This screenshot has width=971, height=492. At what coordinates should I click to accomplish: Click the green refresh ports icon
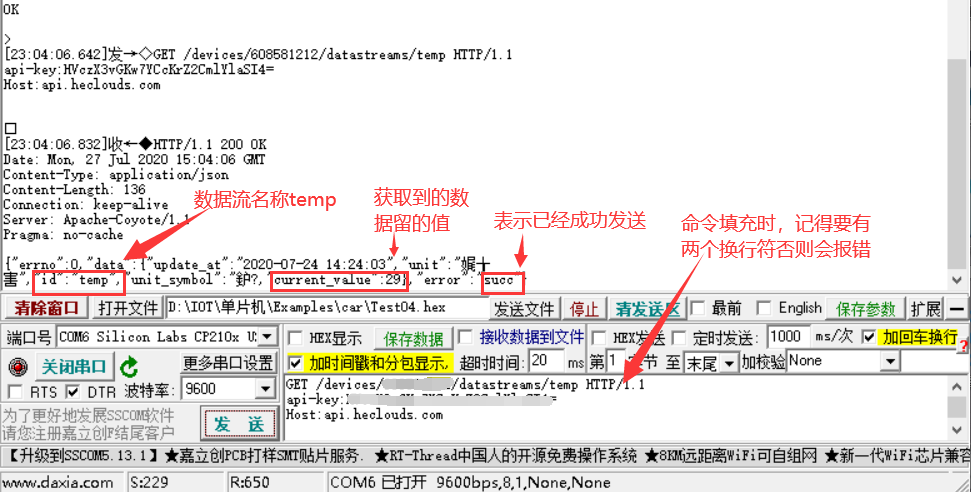coord(129,367)
